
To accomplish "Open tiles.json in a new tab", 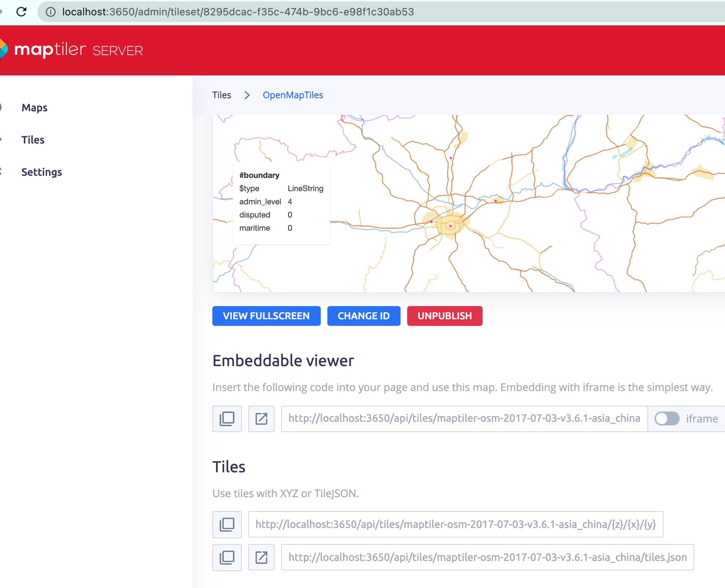I will click(x=261, y=557).
